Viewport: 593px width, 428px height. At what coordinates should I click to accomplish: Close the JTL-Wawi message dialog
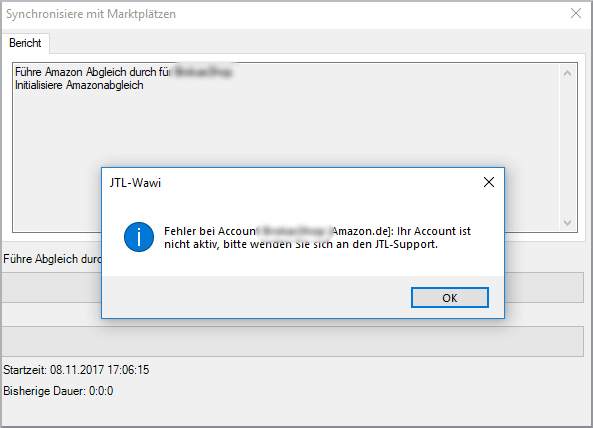coord(489,182)
